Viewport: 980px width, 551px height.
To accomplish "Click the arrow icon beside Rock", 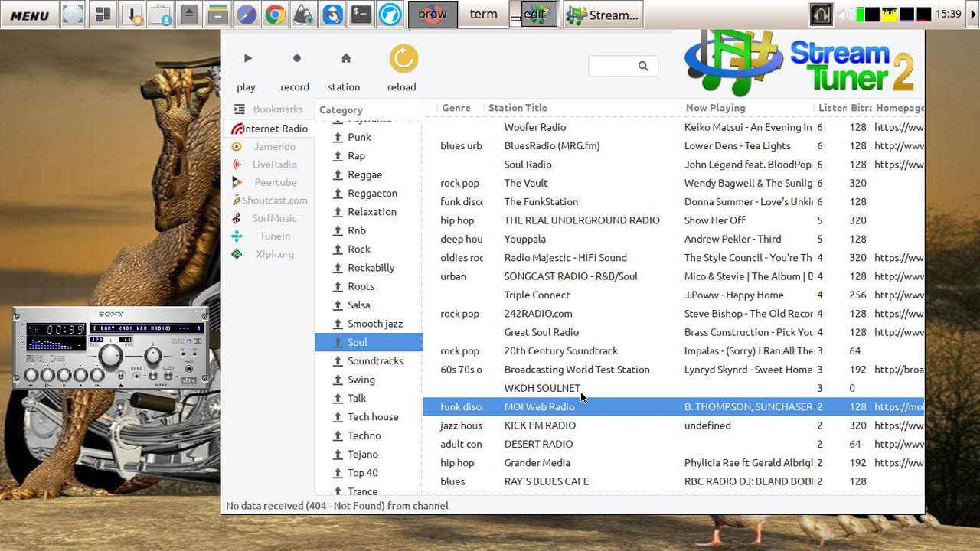I will click(338, 249).
